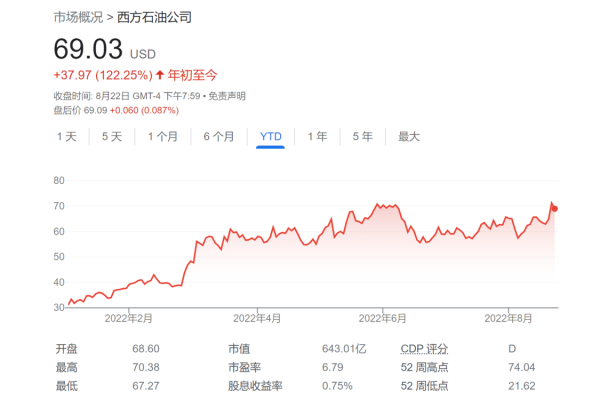This screenshot has height=400, width=600.
Task: Open the 市场概况 breadcrumb link
Action: tap(78, 17)
